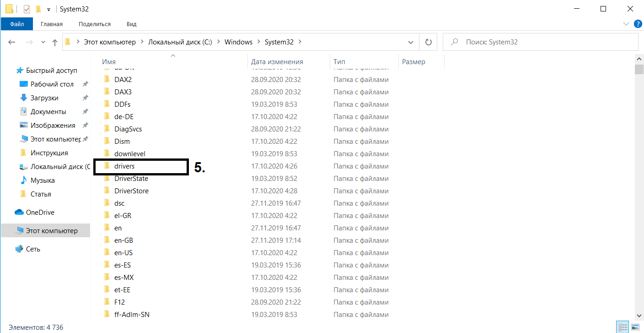Open the Главная ribbon tab
Image resolution: width=644 pixels, height=333 pixels.
tap(52, 24)
